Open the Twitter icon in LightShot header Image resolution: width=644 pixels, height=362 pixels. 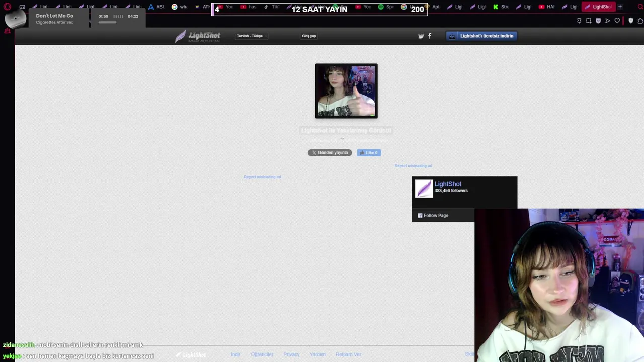tap(421, 36)
